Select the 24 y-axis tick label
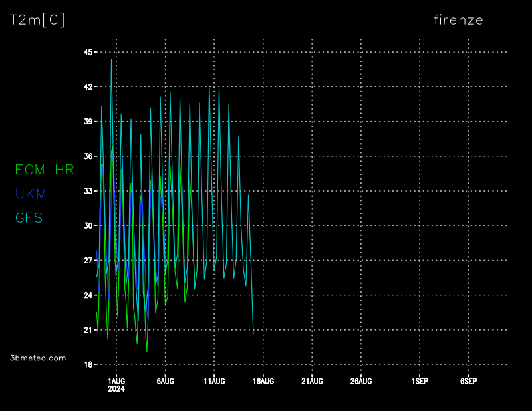This screenshot has width=532, height=411. pos(88,295)
